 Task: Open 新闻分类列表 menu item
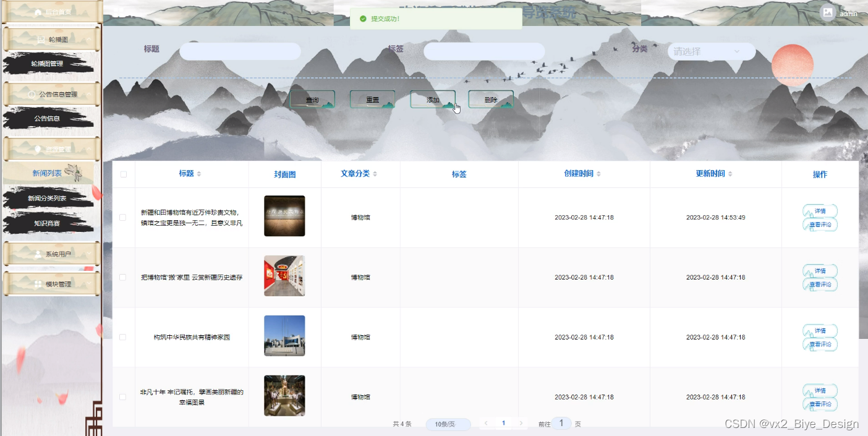47,198
